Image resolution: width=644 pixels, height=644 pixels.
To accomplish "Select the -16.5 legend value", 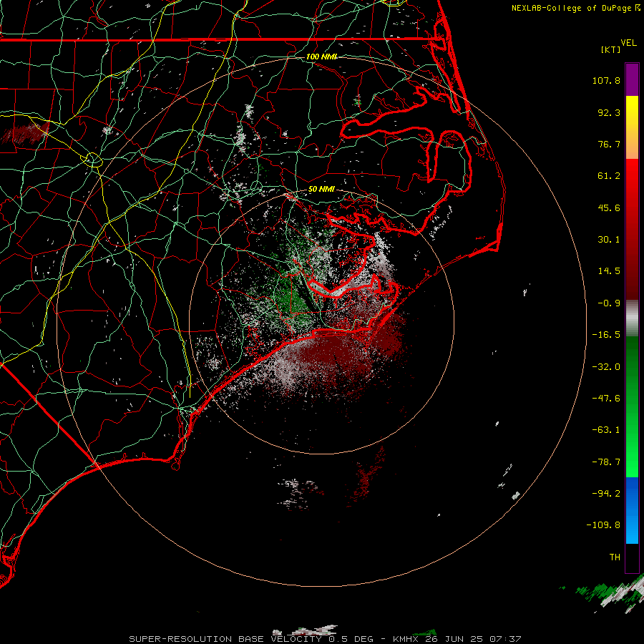I will click(x=606, y=335).
